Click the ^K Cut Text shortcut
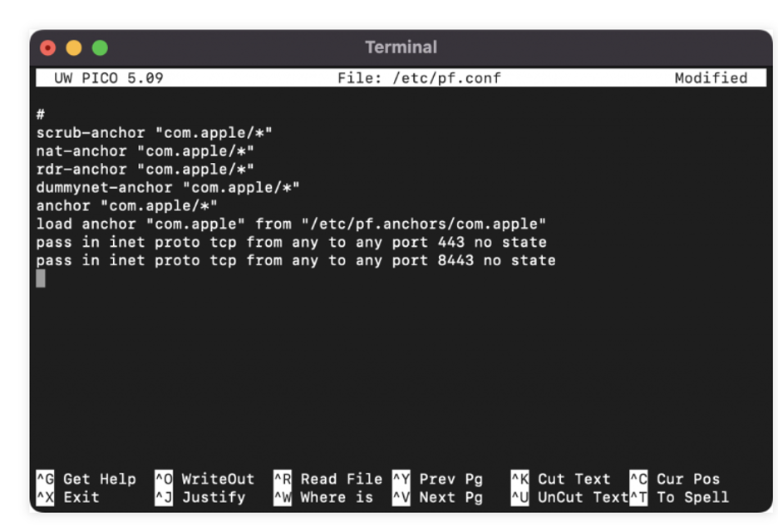778x532 pixels. coord(564,479)
